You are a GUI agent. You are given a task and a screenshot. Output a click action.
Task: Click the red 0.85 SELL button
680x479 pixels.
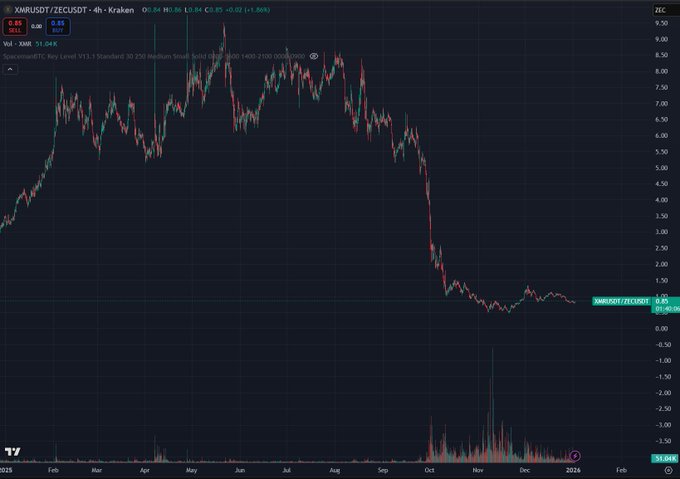point(15,26)
